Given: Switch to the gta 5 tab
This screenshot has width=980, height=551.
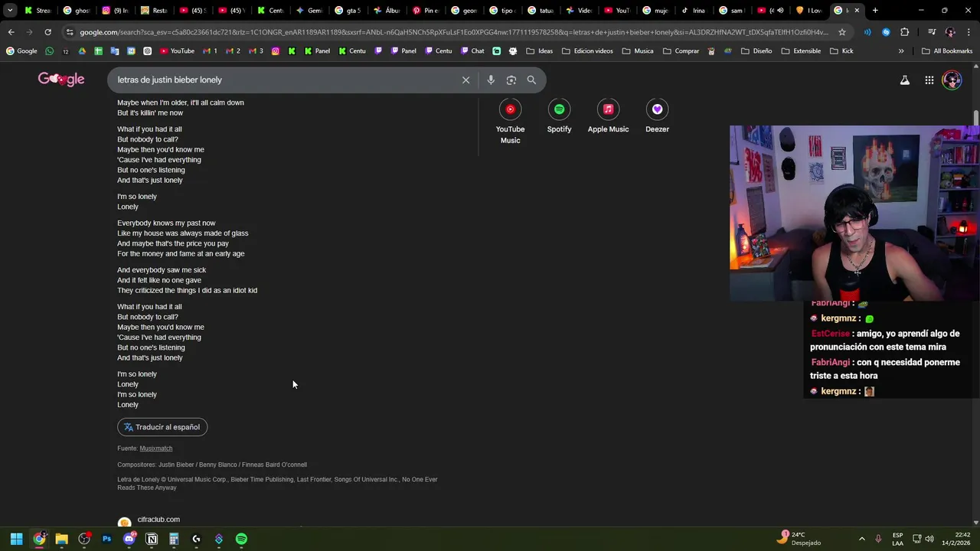Looking at the screenshot, I should pos(348,10).
